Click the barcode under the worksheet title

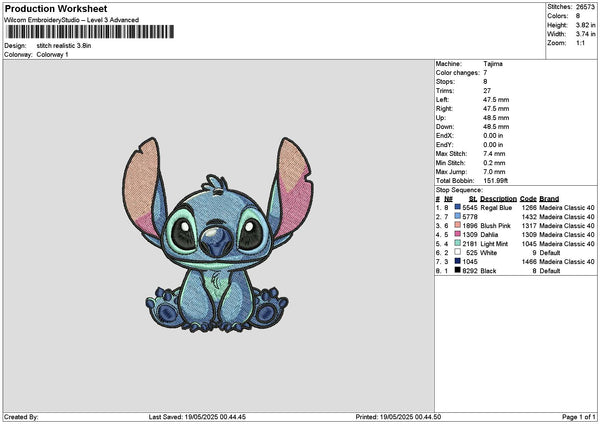[x=90, y=32]
